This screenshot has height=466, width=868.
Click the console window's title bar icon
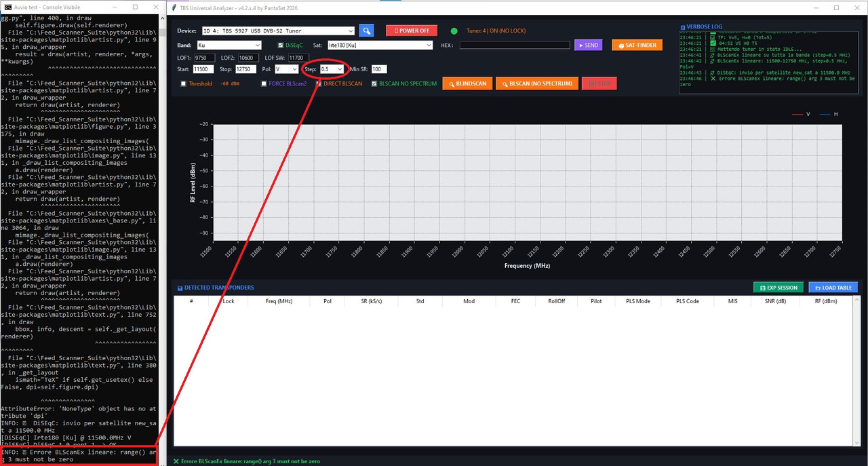(x=7, y=7)
